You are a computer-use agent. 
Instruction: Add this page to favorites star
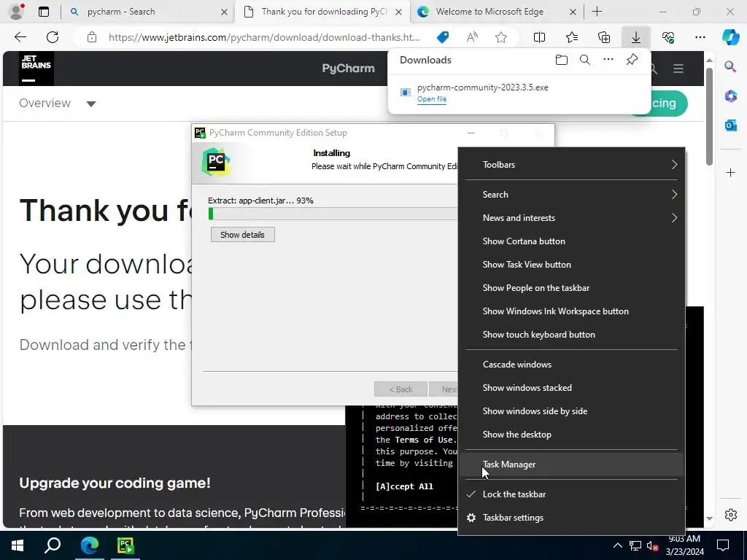[500, 37]
